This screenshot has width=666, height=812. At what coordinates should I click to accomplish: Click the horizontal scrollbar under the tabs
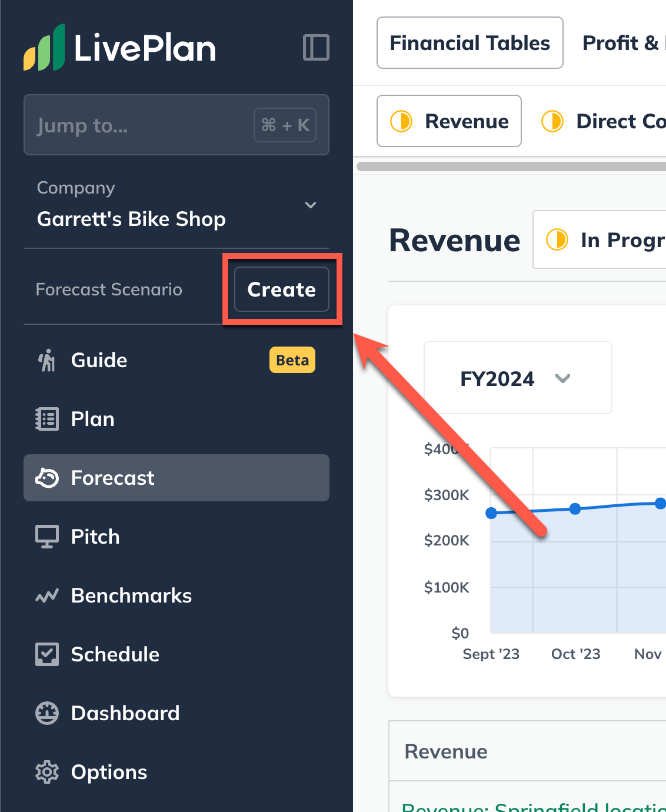(511, 167)
